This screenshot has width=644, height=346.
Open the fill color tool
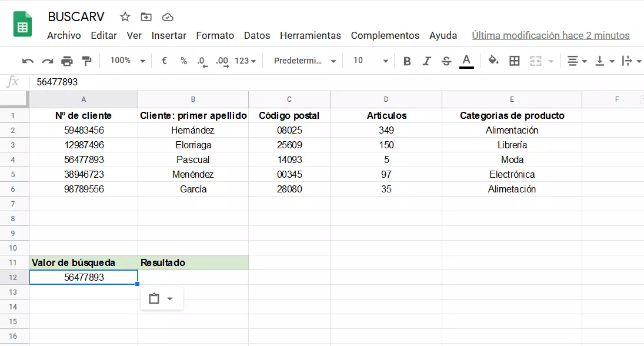[493, 60]
